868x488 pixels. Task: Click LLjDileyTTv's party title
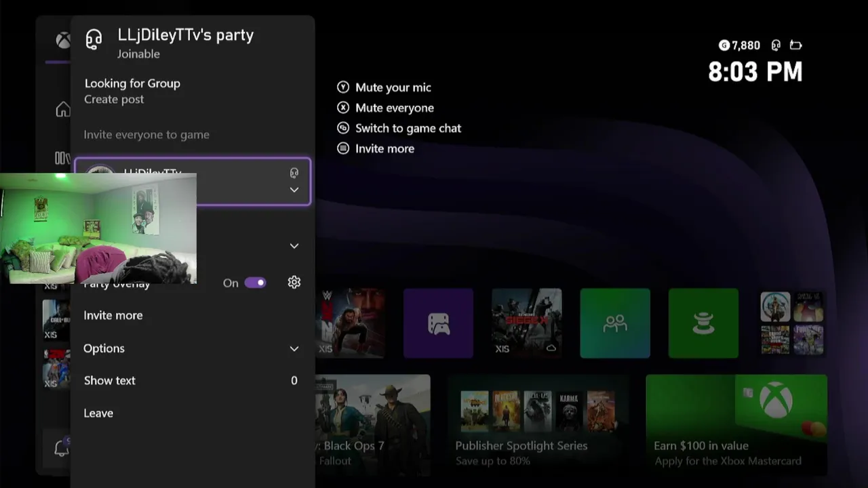(x=186, y=35)
